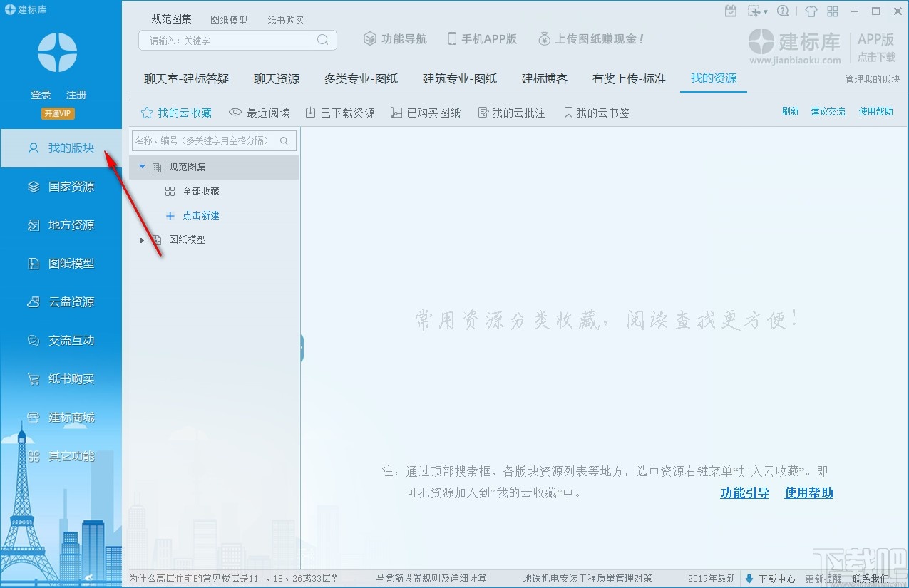The width and height of the screenshot is (909, 588).
Task: Open the 功能导航 navigation panel
Action: pyautogui.click(x=394, y=39)
